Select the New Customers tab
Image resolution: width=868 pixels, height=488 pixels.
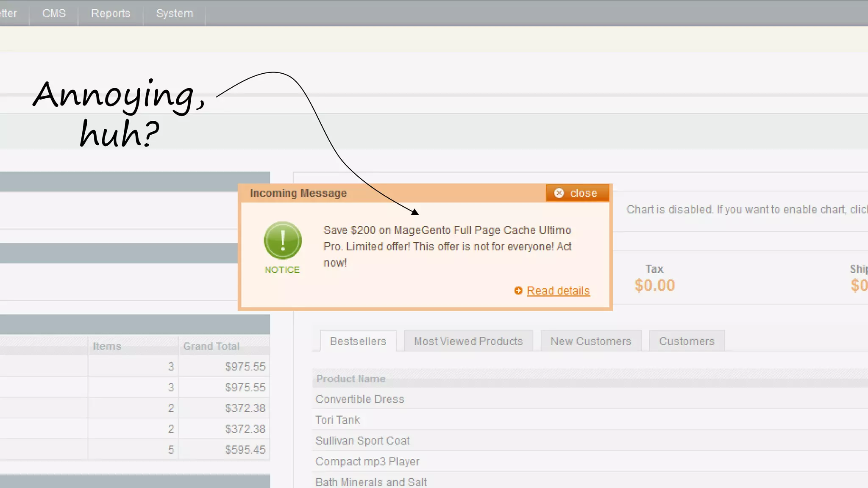coord(591,341)
